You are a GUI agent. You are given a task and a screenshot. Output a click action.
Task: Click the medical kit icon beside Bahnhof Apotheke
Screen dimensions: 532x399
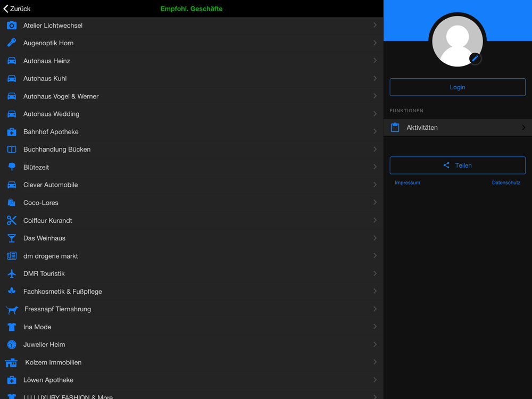tap(12, 131)
